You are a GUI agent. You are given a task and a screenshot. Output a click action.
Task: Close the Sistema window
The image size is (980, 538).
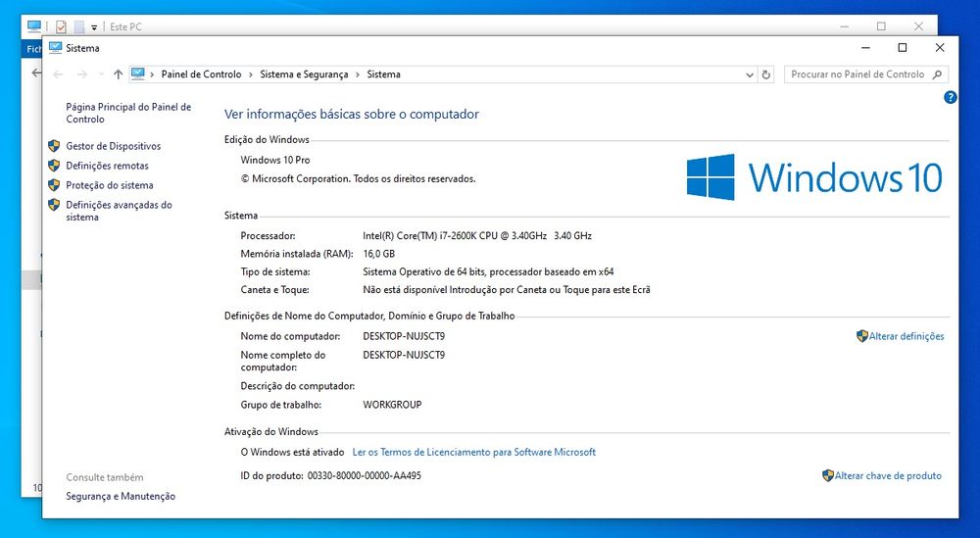[x=940, y=47]
